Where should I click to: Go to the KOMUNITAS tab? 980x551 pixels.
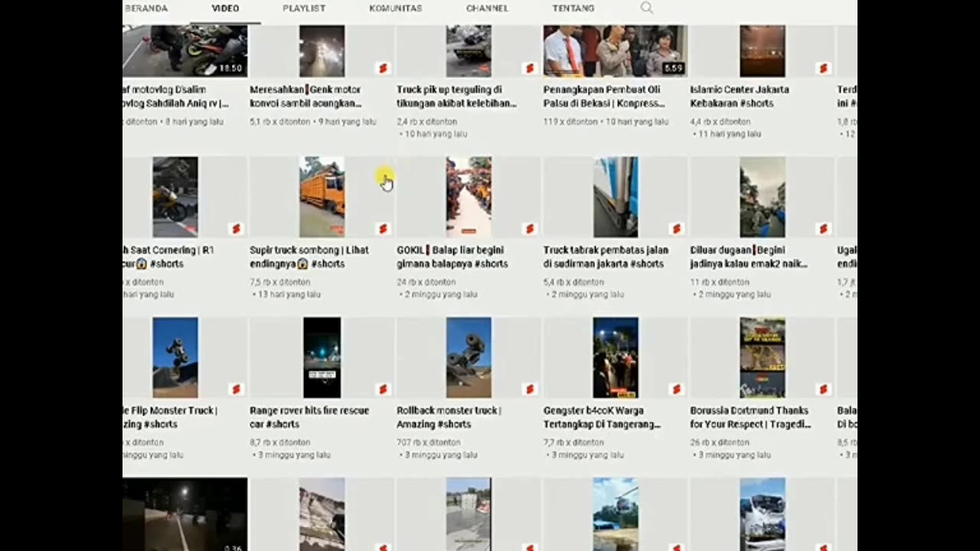pos(396,8)
